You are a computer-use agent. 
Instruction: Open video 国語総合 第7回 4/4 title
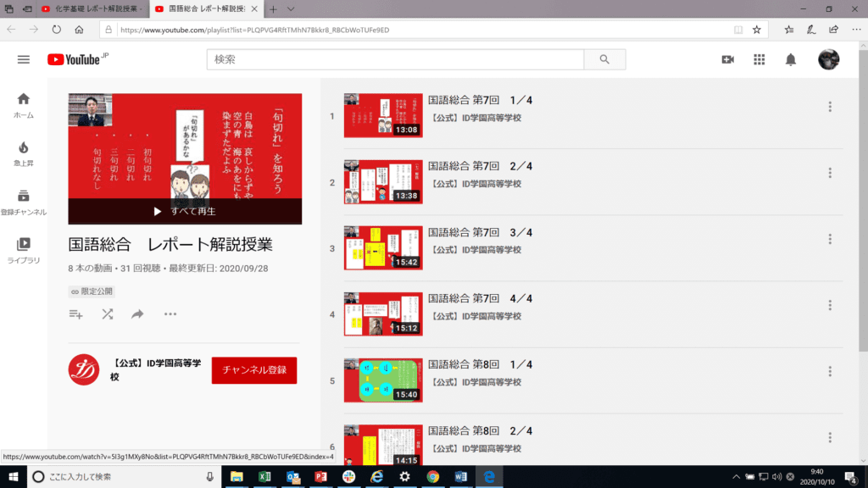pos(480,298)
